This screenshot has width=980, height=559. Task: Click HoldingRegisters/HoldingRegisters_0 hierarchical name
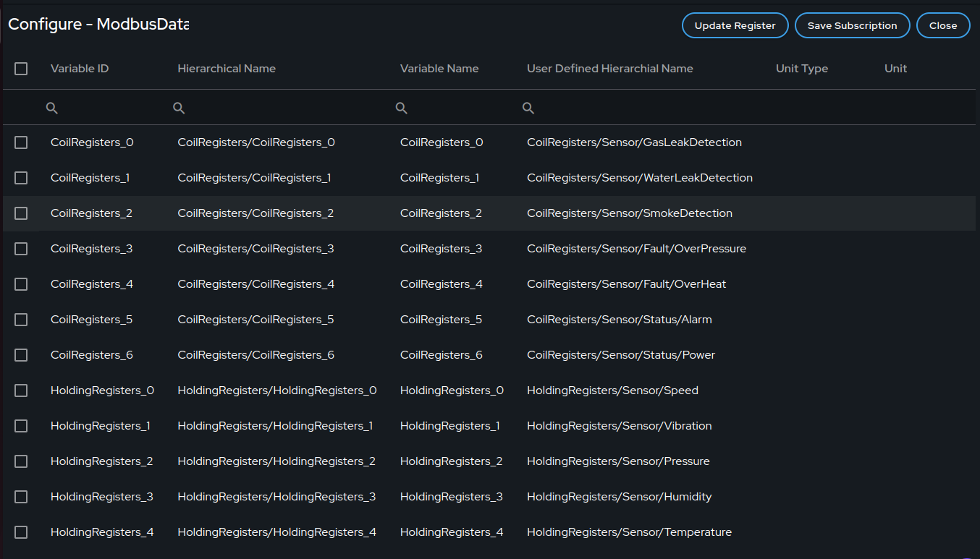(x=277, y=391)
